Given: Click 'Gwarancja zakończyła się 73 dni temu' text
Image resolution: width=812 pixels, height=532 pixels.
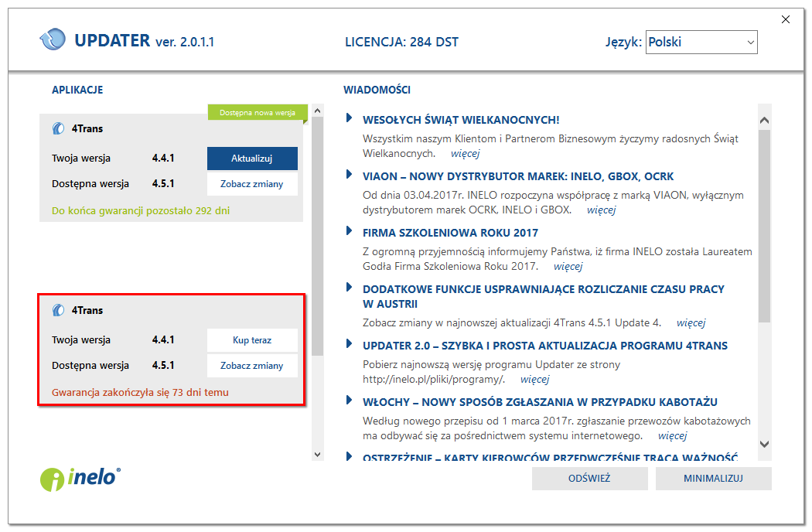Looking at the screenshot, I should coord(140,393).
